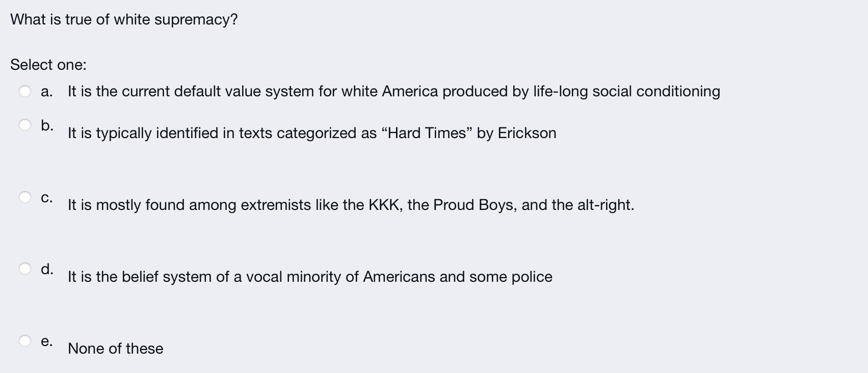This screenshot has width=868, height=373.
Task: Select radio button for option b
Action: click(25, 125)
